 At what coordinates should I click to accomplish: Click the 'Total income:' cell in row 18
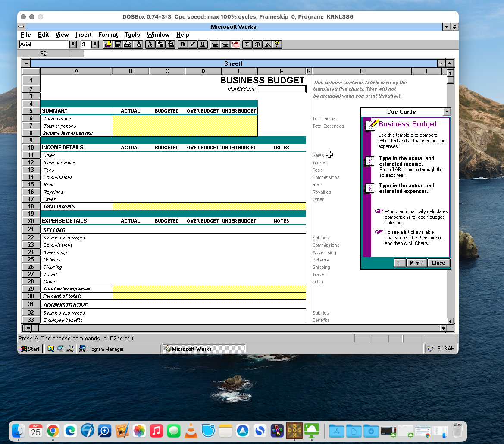tap(76, 207)
